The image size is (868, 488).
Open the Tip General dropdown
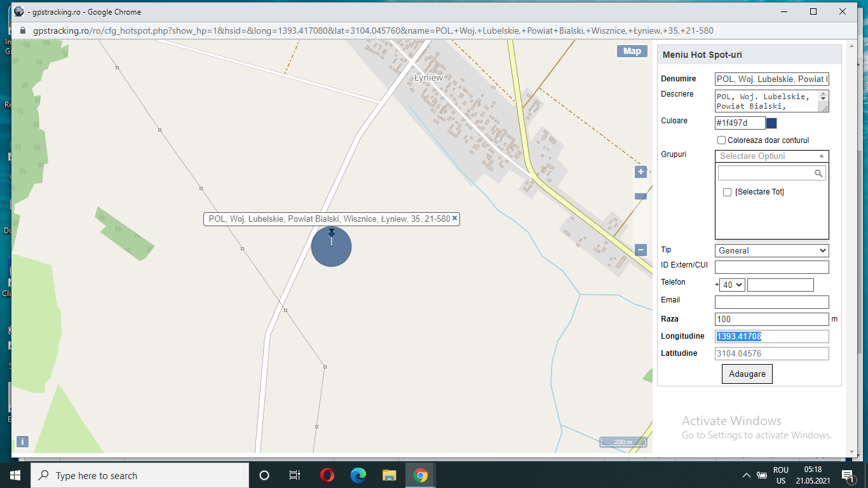771,250
